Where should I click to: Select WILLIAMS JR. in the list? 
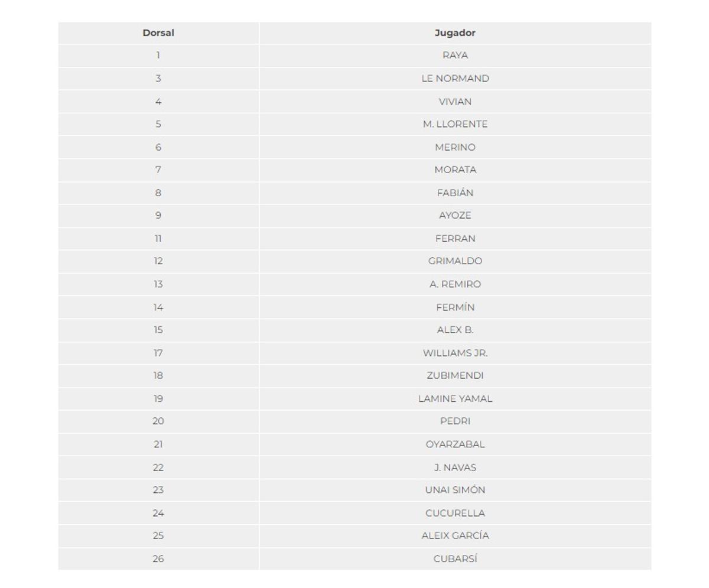click(x=455, y=353)
